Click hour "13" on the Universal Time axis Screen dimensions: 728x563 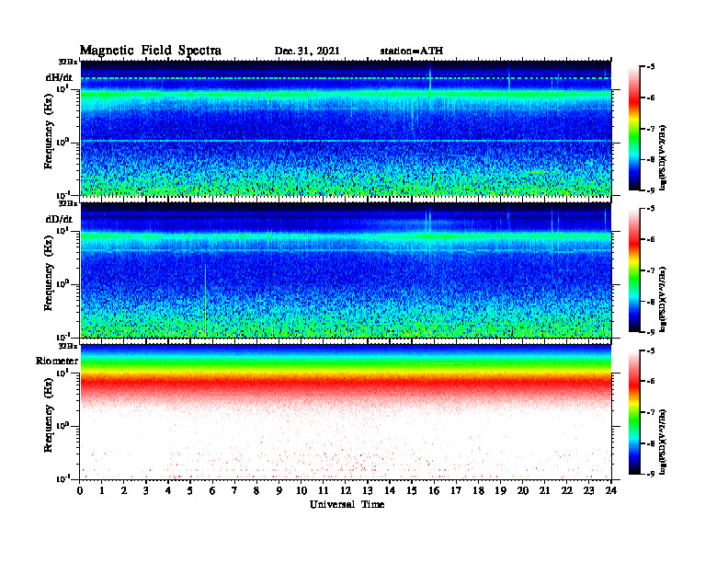coord(368,491)
